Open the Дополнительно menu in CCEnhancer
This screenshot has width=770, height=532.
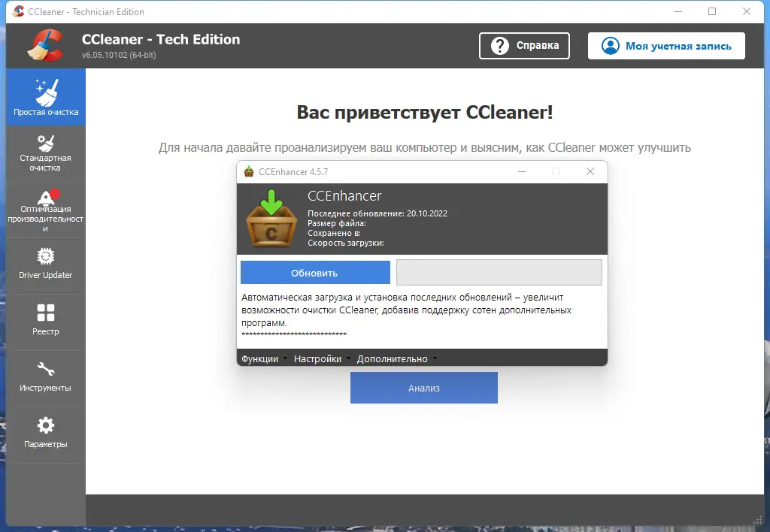[x=397, y=358]
